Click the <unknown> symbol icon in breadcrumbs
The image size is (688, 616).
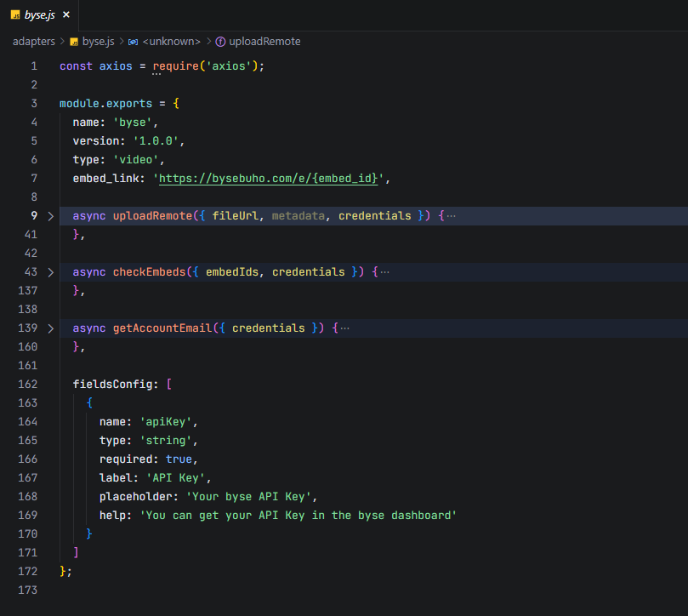[134, 41]
